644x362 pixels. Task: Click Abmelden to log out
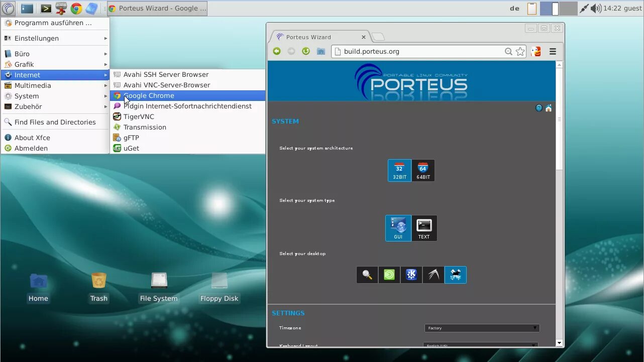pyautogui.click(x=55, y=148)
